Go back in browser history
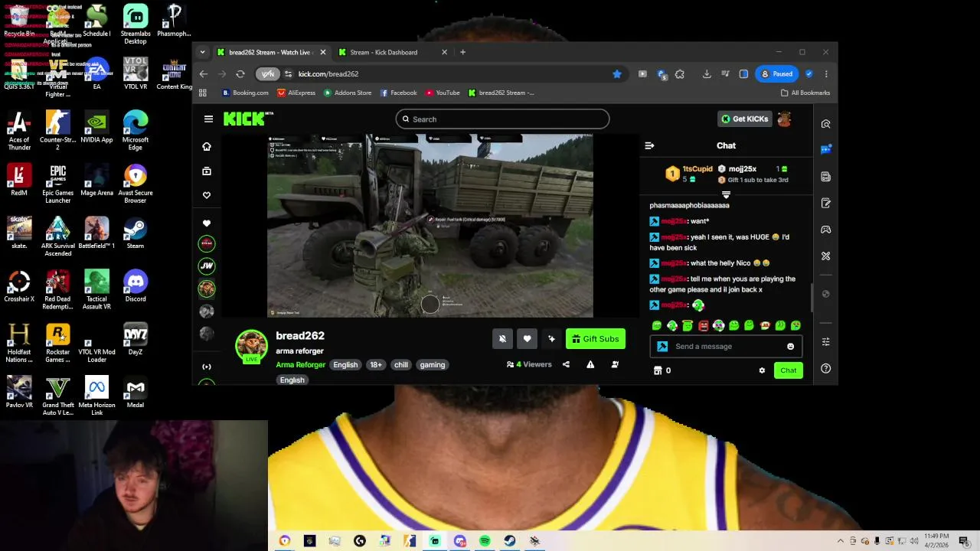This screenshot has height=551, width=980. (x=203, y=74)
